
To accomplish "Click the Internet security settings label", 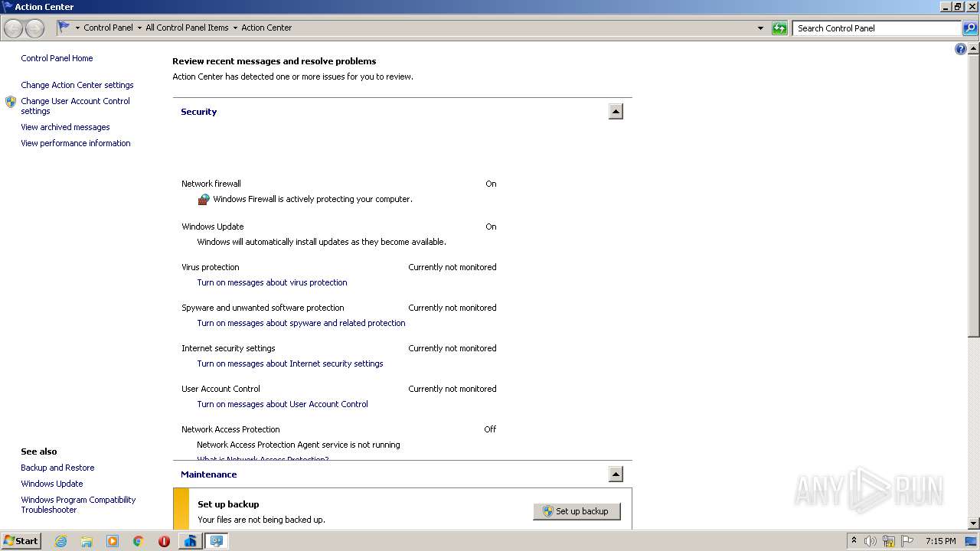I will click(228, 348).
